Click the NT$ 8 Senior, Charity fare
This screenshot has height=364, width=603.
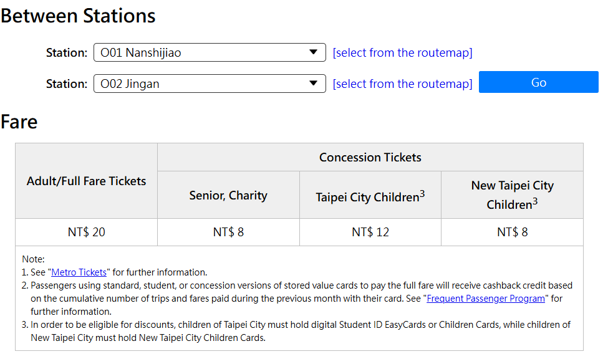(228, 232)
